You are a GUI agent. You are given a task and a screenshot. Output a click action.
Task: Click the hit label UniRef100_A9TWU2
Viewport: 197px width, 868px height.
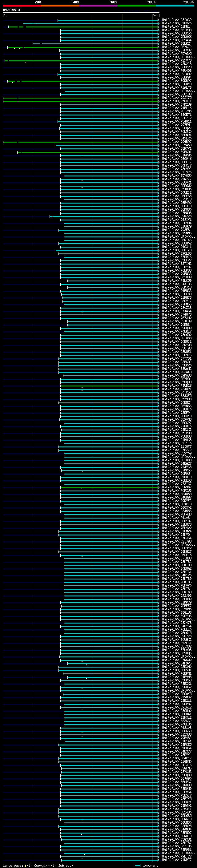[177, 74]
